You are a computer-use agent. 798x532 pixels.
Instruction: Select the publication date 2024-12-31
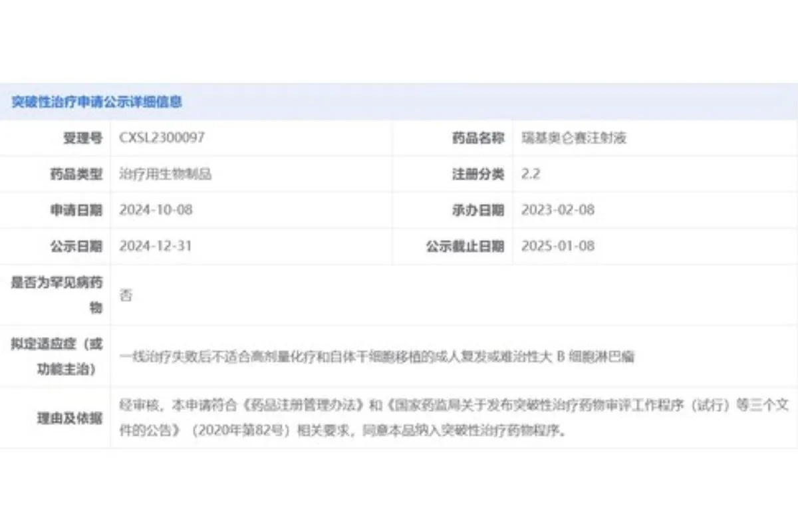coord(156,246)
